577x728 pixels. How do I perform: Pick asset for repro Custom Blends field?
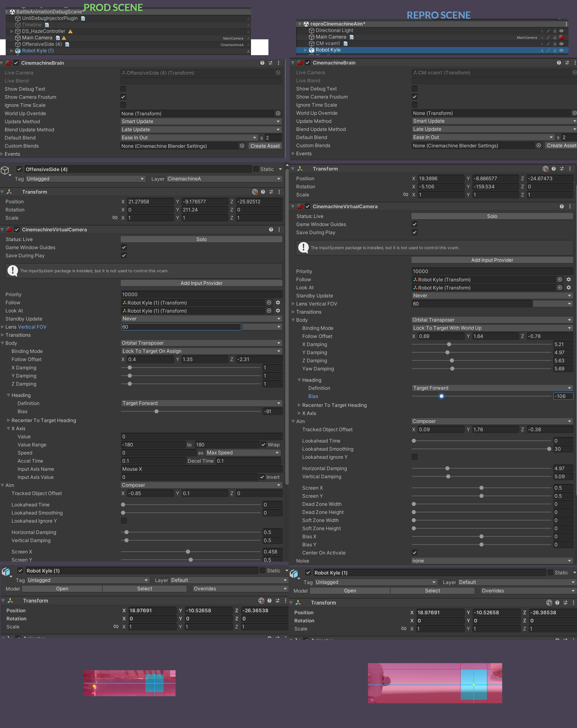coord(539,146)
